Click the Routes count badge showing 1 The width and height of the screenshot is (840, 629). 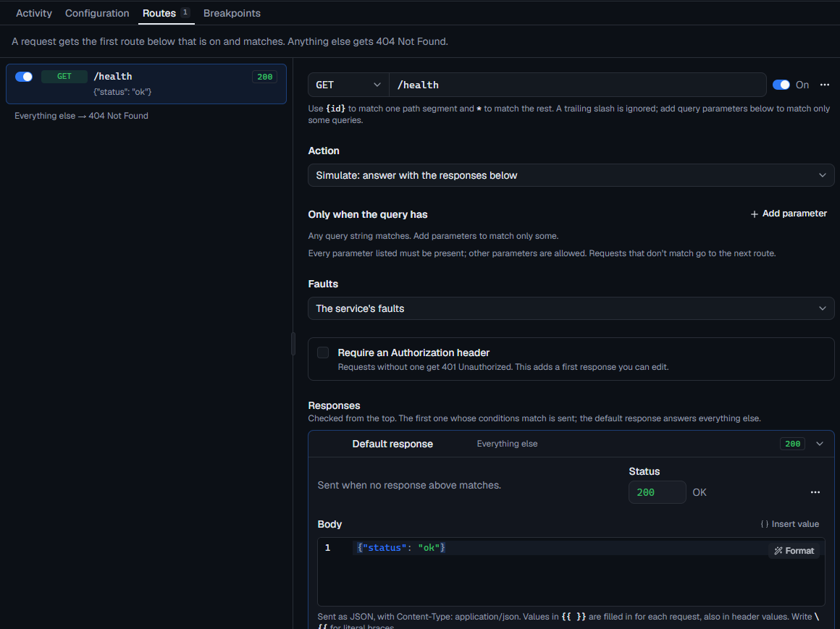tap(185, 12)
